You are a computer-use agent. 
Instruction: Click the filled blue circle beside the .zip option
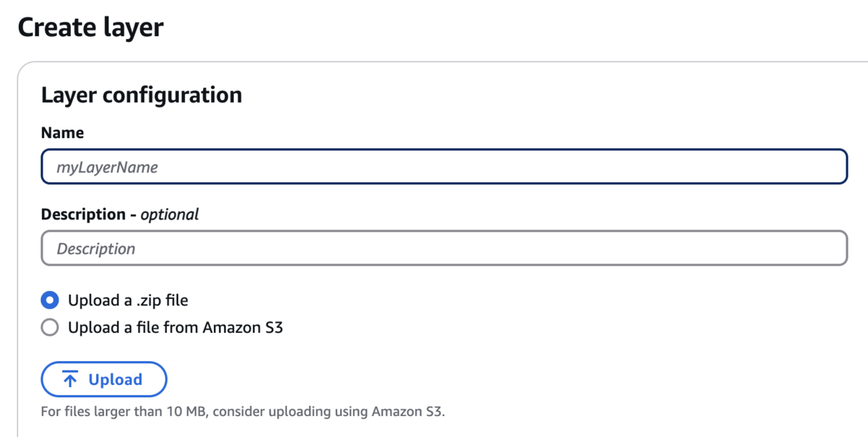click(50, 300)
